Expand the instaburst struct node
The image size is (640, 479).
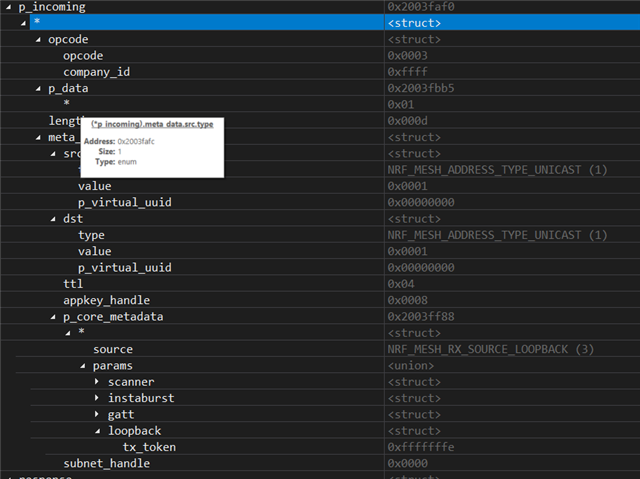click(98, 398)
